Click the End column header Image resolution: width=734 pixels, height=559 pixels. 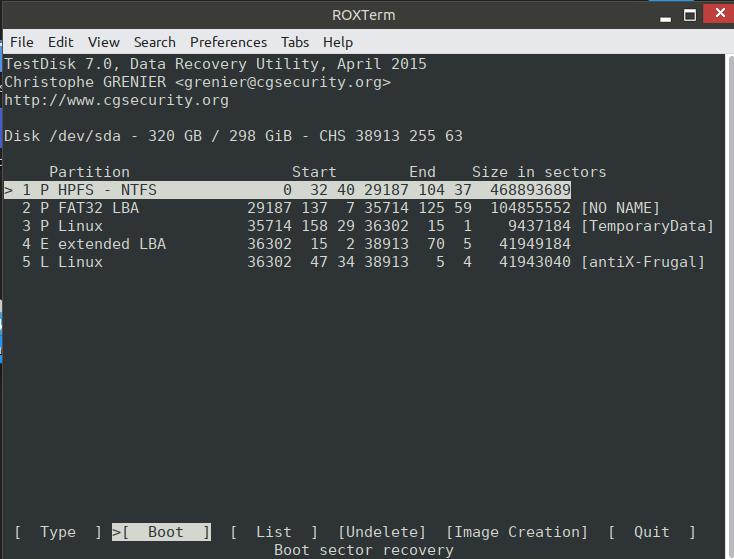click(422, 172)
